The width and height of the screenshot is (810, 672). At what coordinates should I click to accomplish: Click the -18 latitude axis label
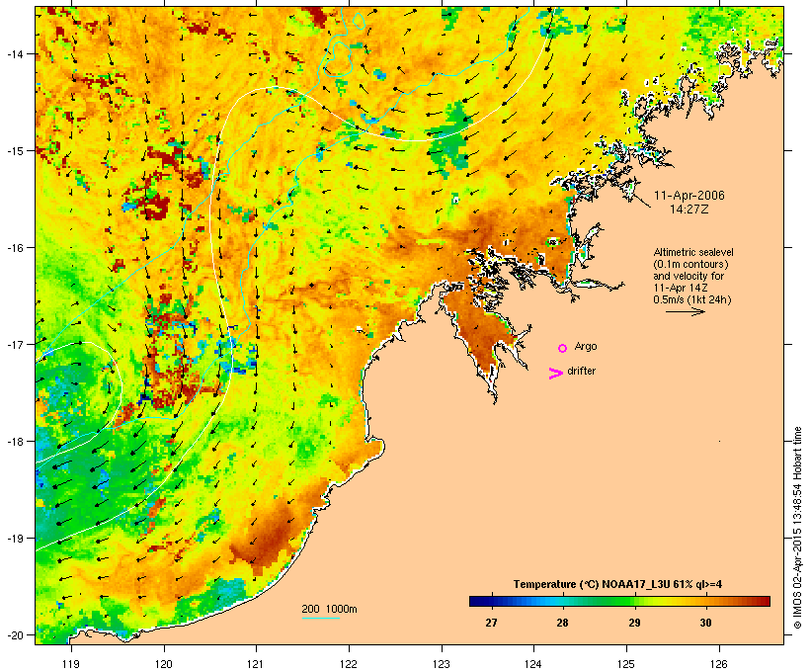[15, 442]
